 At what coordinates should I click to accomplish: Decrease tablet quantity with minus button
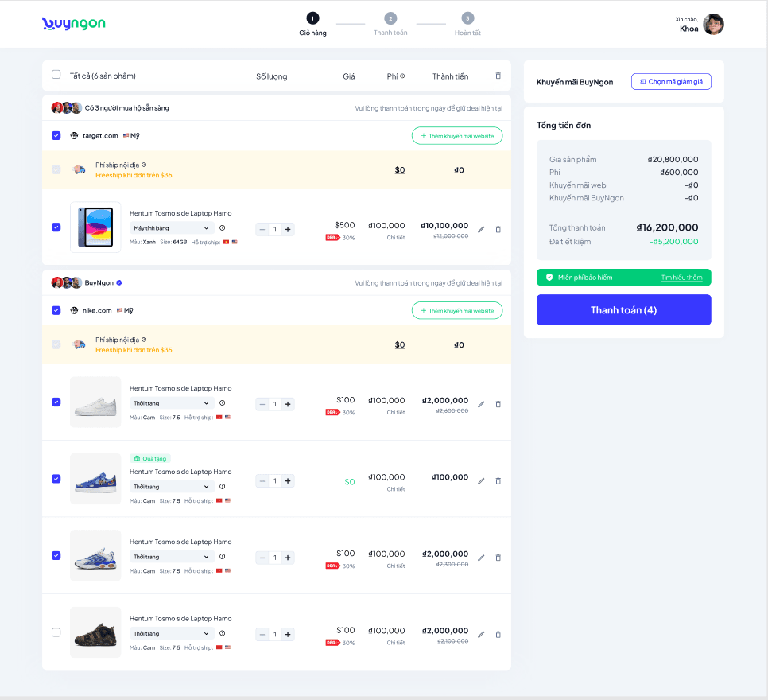pyautogui.click(x=262, y=229)
